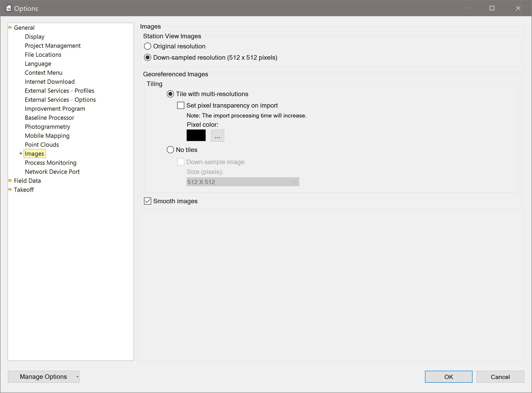The image size is (532, 393).
Task: Open Point Clouds options page
Action: tap(42, 145)
